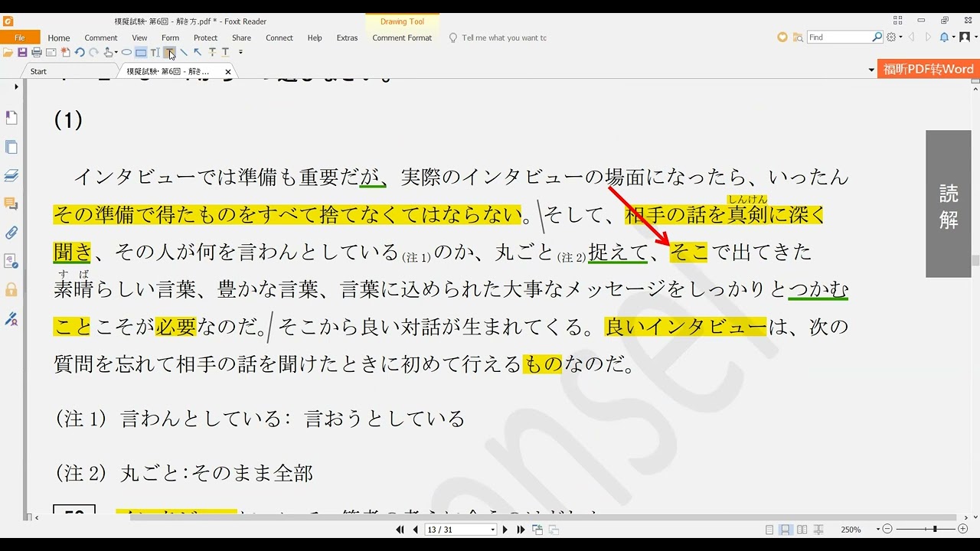Close the 模擬試験 第6回 document tab
The image size is (980, 551).
tap(228, 71)
